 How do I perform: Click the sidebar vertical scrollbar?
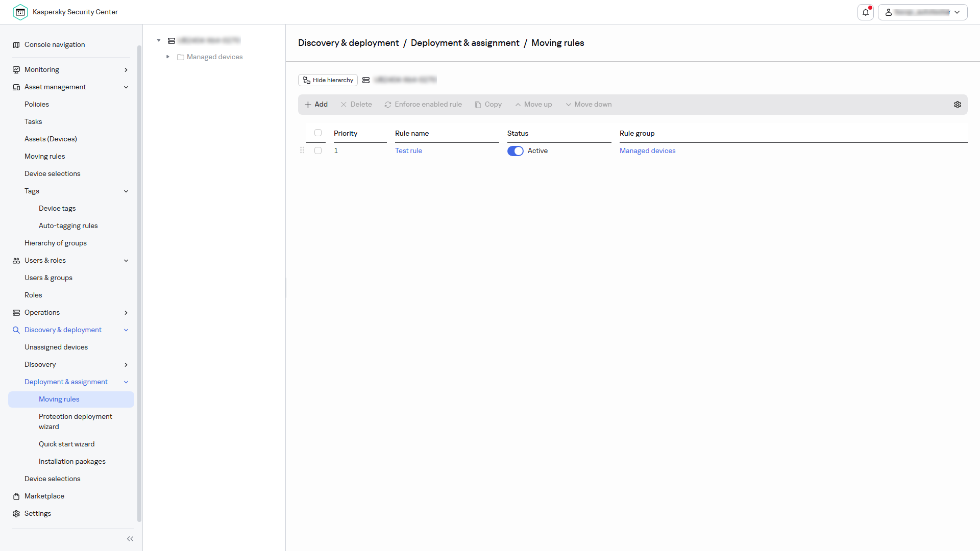[x=139, y=284]
